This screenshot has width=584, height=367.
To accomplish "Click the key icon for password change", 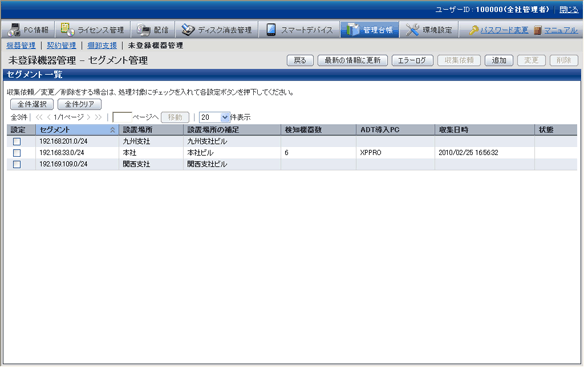I will [473, 30].
